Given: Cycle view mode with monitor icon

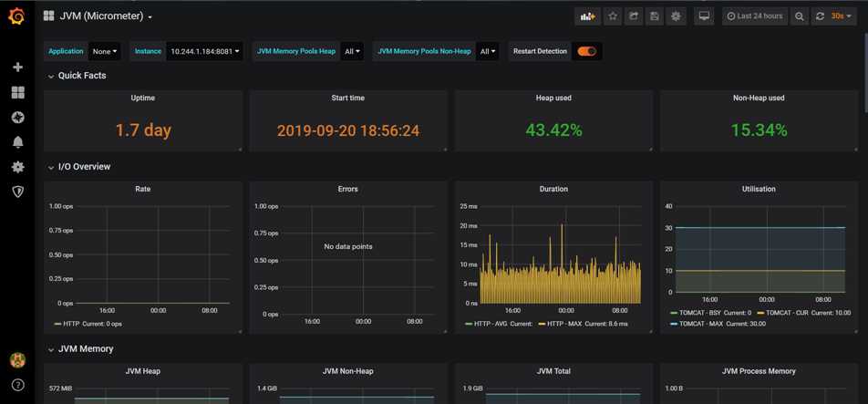Looking at the screenshot, I should tap(704, 16).
